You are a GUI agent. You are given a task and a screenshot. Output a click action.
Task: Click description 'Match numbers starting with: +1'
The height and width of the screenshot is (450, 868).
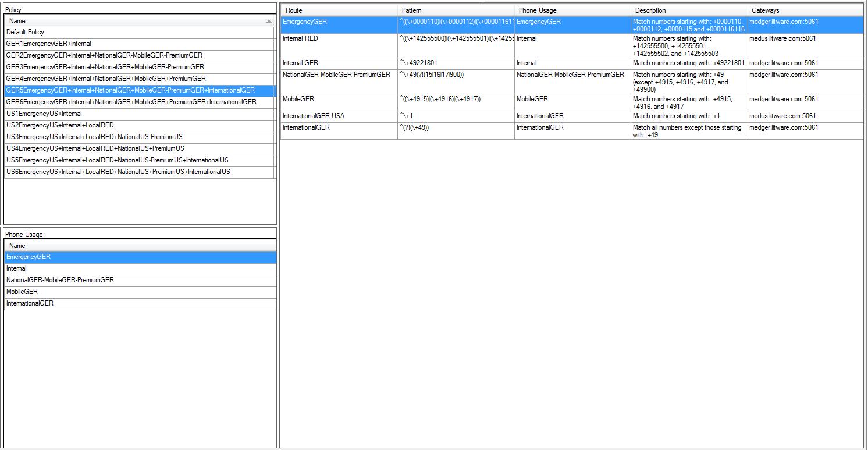click(689, 116)
